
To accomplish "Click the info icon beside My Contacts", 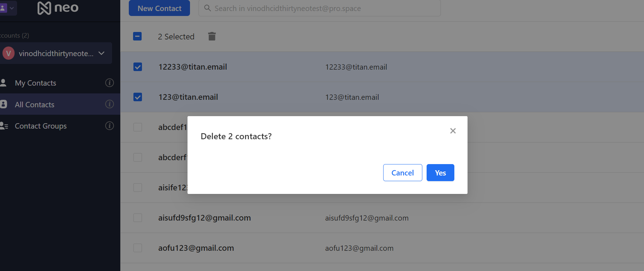I will click(x=110, y=83).
